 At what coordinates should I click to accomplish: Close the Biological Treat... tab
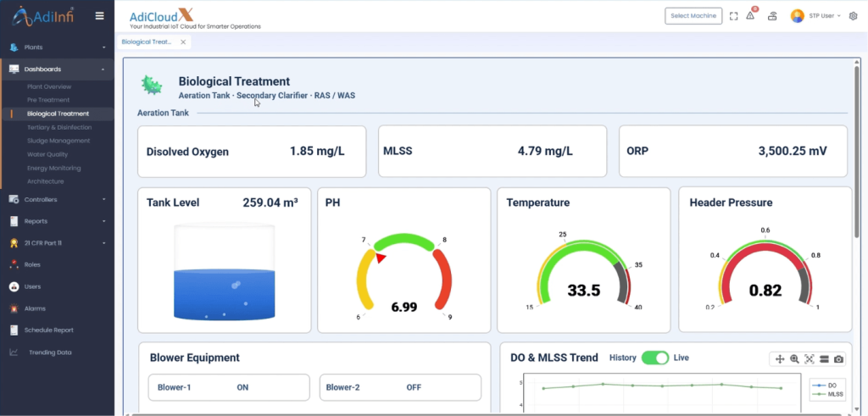point(183,42)
